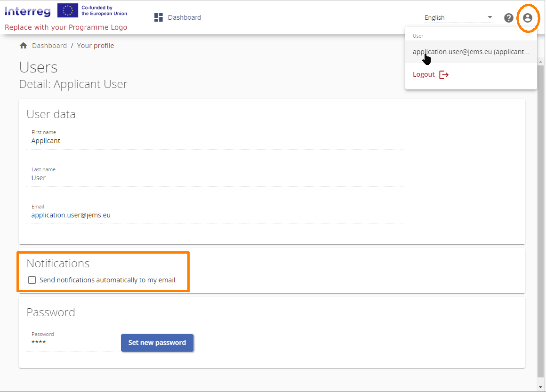Image resolution: width=546 pixels, height=392 pixels.
Task: Open help via question mark icon
Action: [x=508, y=18]
